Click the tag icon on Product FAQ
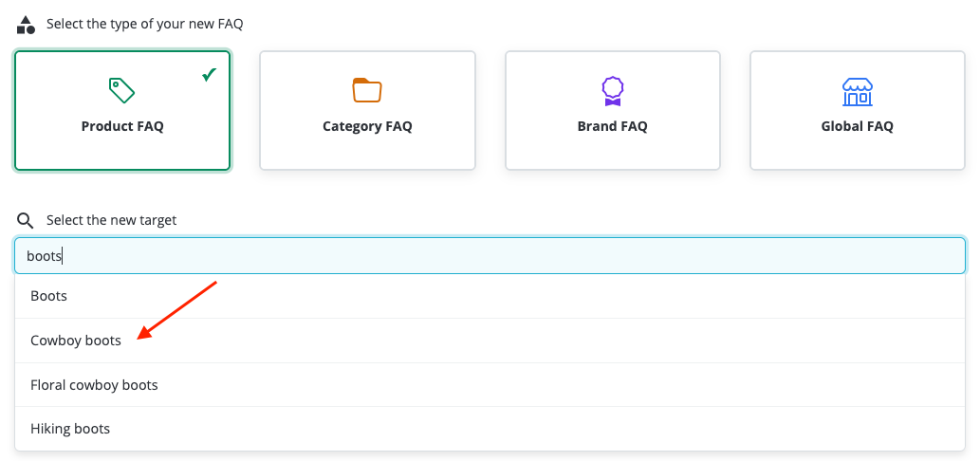 122,91
